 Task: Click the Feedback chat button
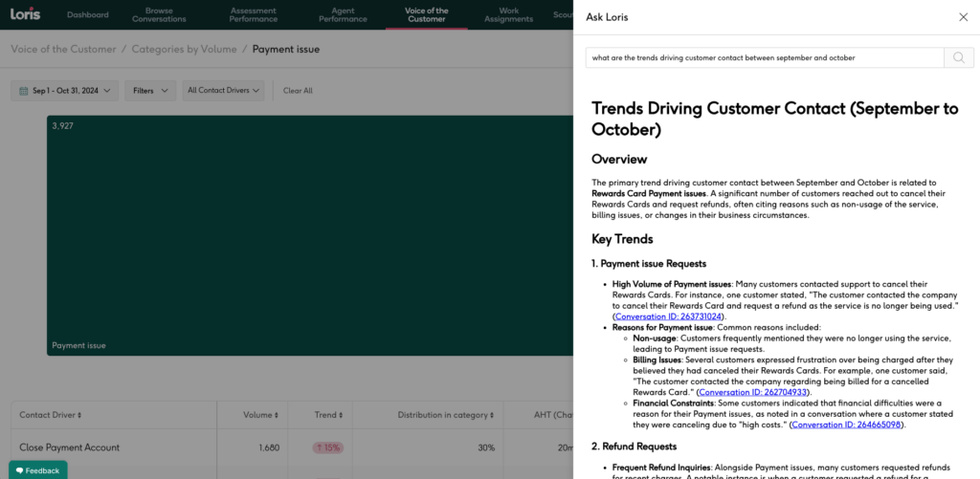click(x=38, y=470)
